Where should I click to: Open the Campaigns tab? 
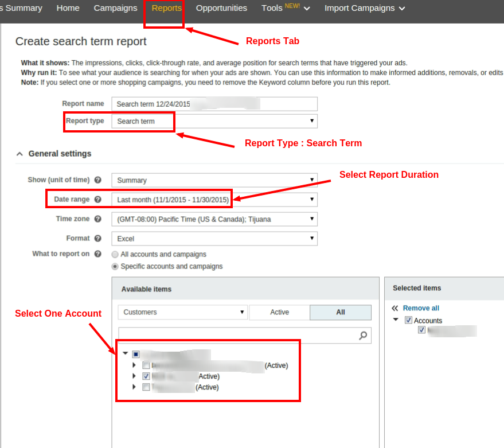pos(115,8)
